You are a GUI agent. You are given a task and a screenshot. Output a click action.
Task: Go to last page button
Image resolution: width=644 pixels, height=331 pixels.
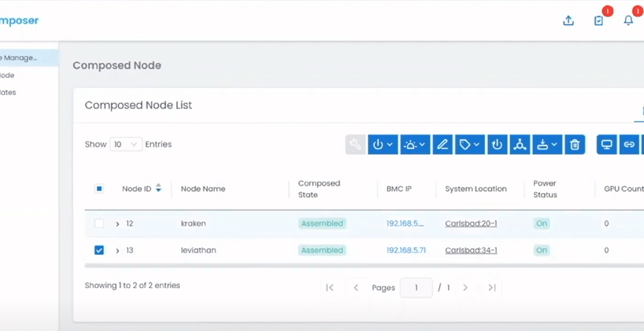492,288
